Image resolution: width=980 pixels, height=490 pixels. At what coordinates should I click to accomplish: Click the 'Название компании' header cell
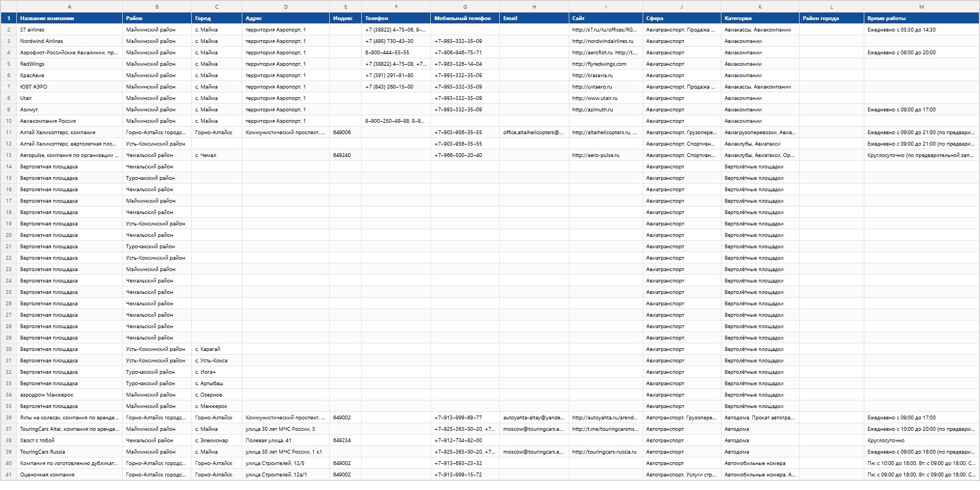point(70,18)
